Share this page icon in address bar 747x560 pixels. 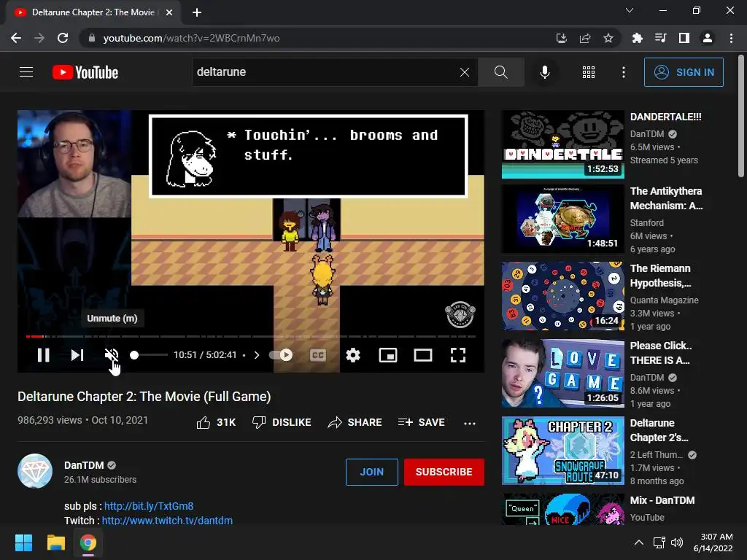click(x=584, y=38)
